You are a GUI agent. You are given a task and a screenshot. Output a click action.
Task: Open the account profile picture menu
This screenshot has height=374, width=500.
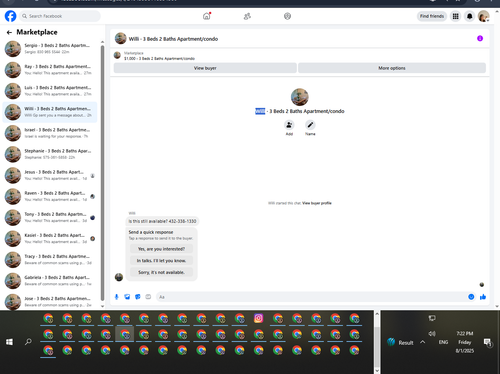pos(483,16)
